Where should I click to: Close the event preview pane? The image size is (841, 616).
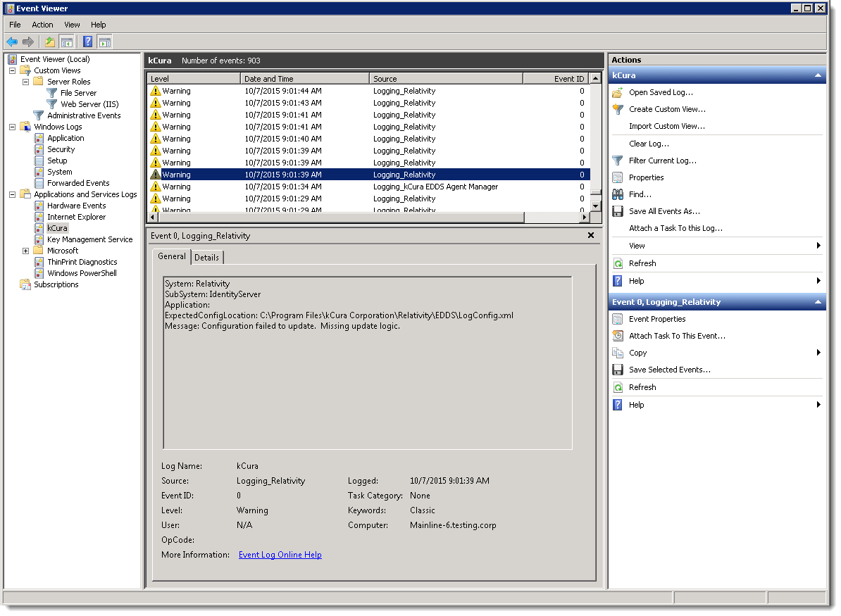coord(591,236)
